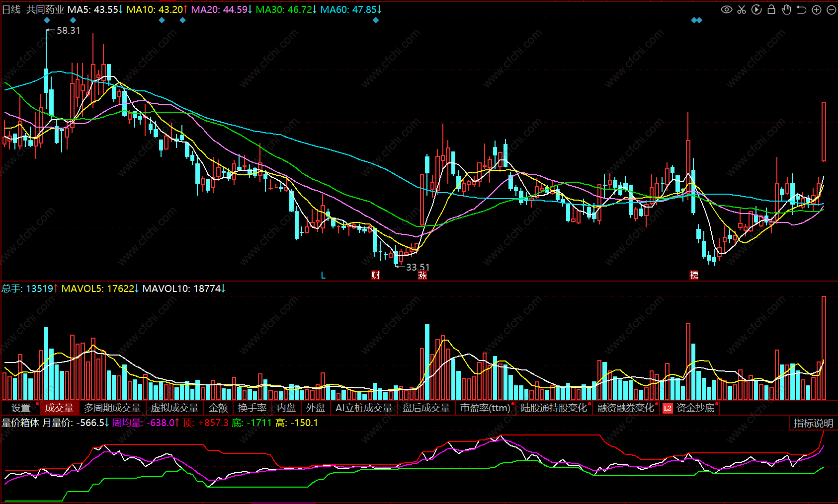Click the tallest red volume bar at the right edge
This screenshot has width=838, height=504.
pyautogui.click(x=824, y=348)
